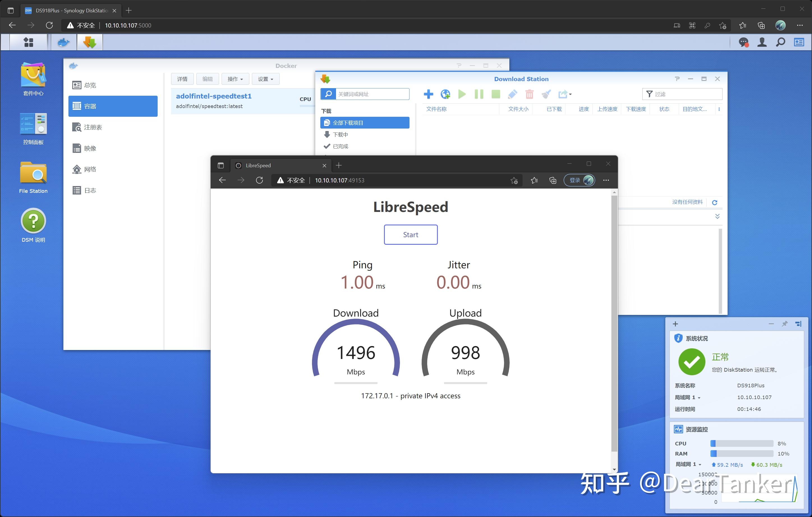Select 下载中 category
The height and width of the screenshot is (517, 812).
point(365,135)
